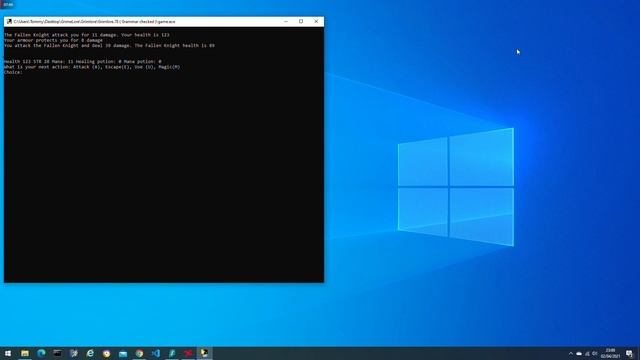This screenshot has height=360, width=640.
Task: Select the active game.exe taskbar icon
Action: coord(204,353)
